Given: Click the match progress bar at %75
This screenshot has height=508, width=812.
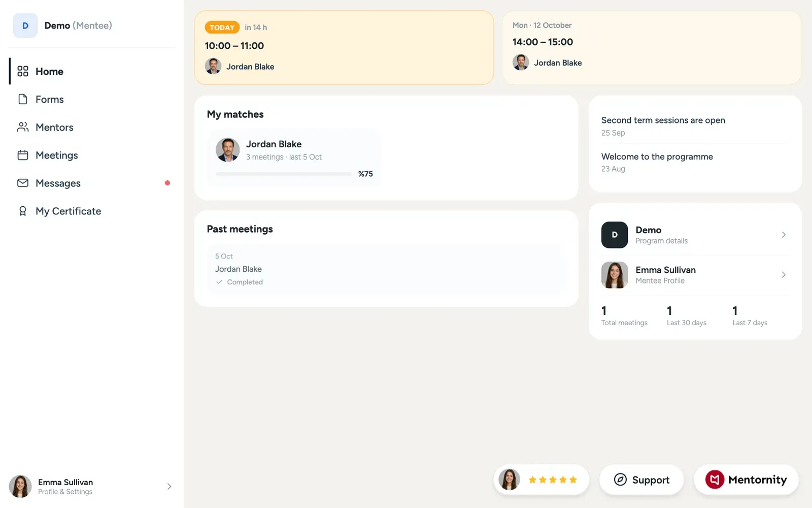Looking at the screenshot, I should [284, 174].
